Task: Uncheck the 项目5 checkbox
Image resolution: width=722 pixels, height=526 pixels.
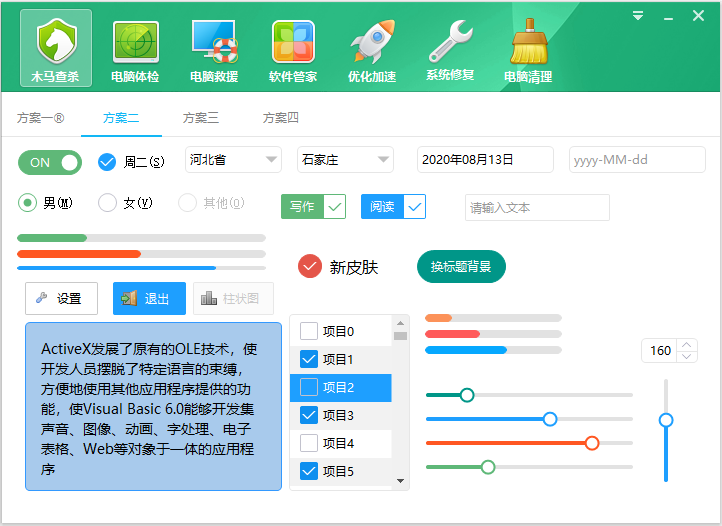Action: click(x=309, y=471)
